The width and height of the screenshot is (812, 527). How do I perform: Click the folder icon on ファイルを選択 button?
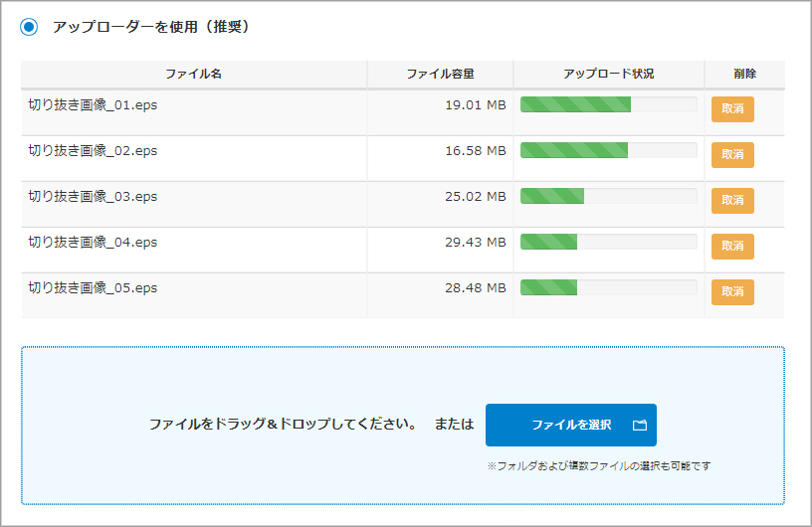pos(640,426)
